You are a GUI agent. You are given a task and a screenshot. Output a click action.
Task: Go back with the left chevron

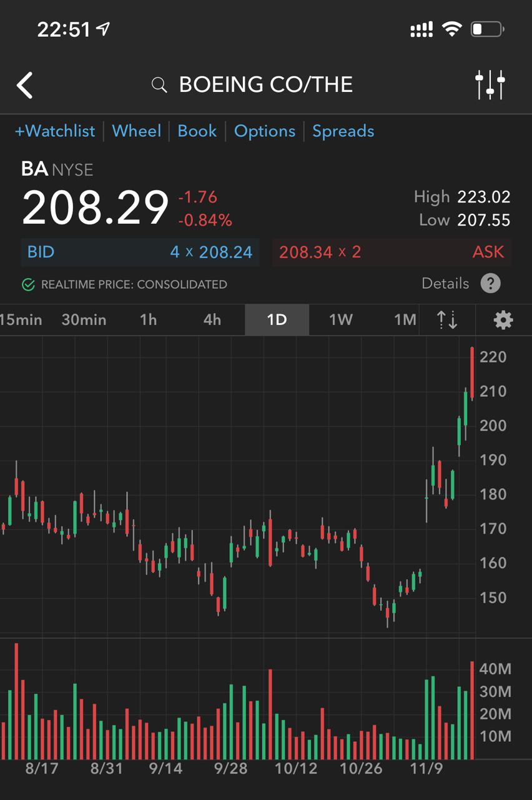24,85
